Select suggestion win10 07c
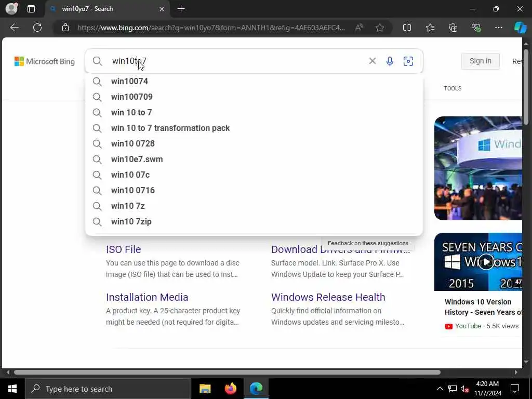 254,175
